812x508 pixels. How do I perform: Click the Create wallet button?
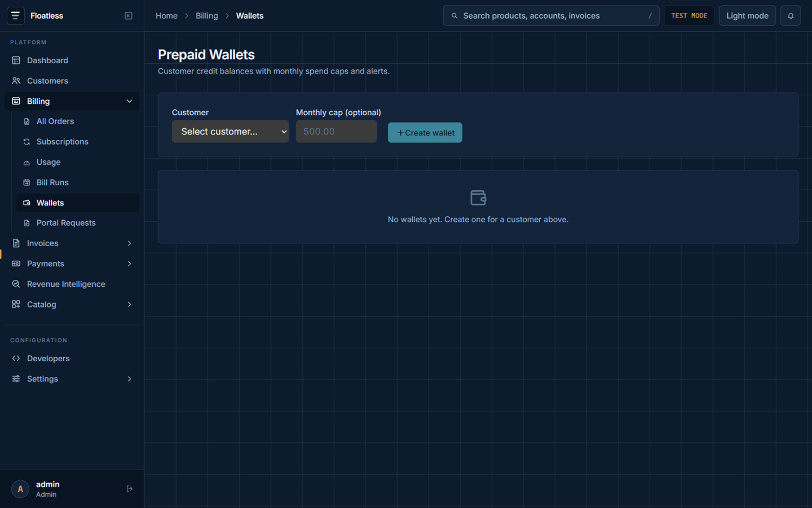coord(425,133)
